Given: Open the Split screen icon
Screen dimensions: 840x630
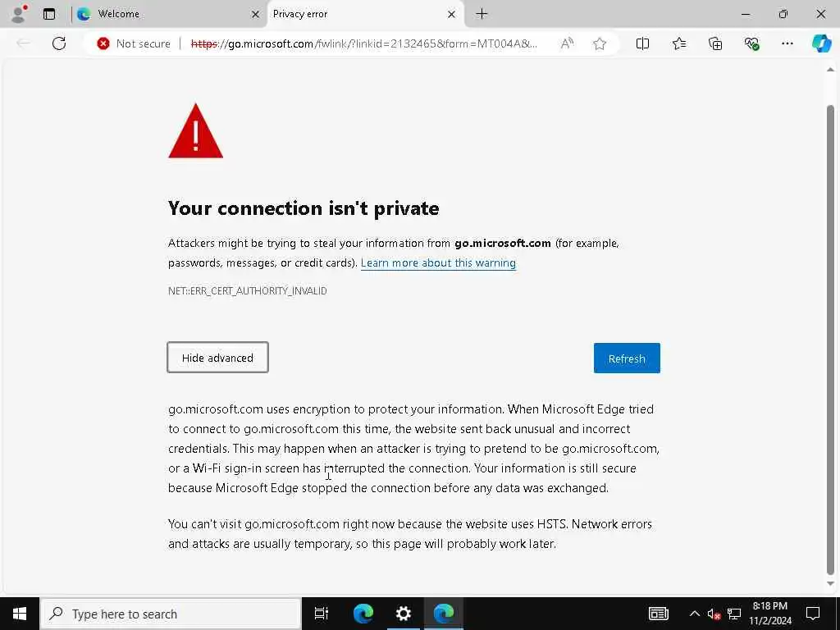Looking at the screenshot, I should (x=643, y=43).
